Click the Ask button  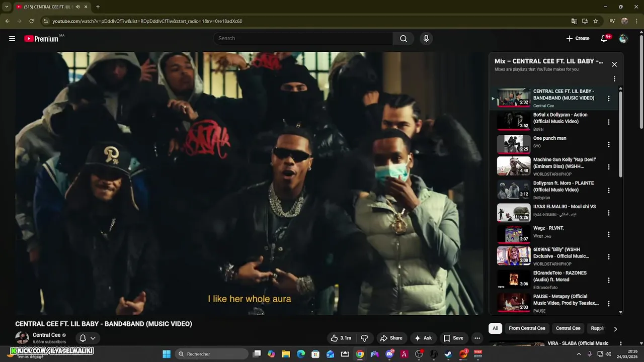423,338
